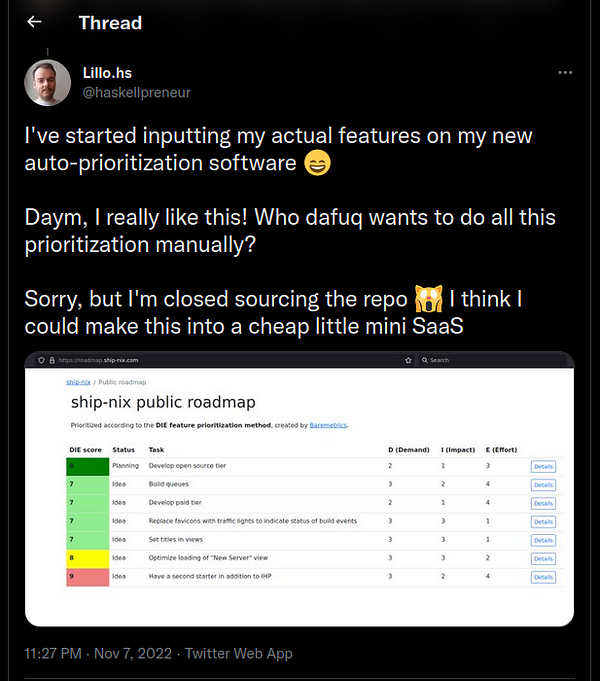The image size is (600, 681).
Task: Open Lillo.hs profile picture
Action: [47, 83]
